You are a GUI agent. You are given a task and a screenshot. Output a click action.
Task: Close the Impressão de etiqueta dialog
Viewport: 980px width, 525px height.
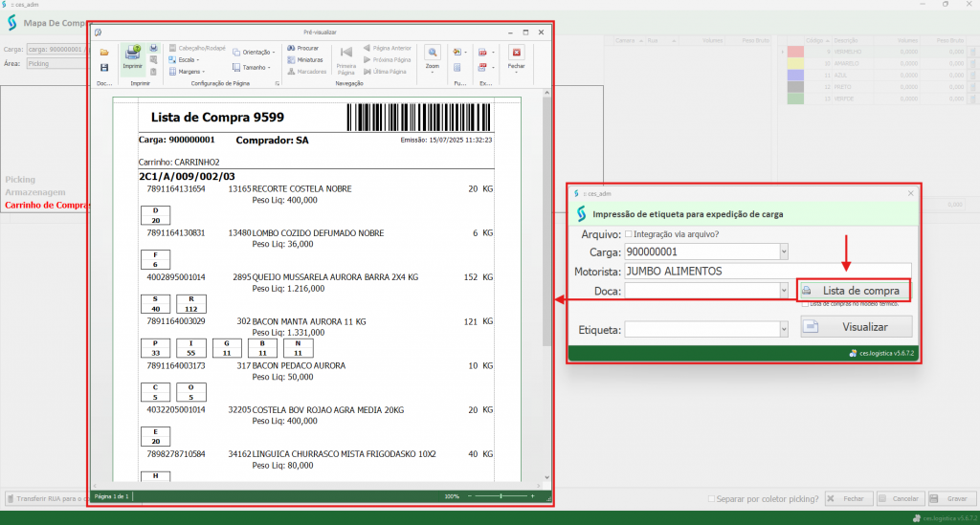911,193
